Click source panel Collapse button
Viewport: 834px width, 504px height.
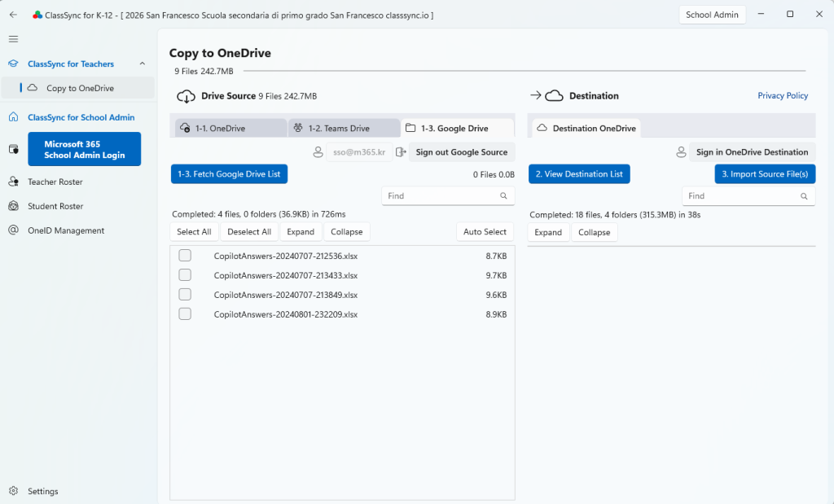(346, 232)
